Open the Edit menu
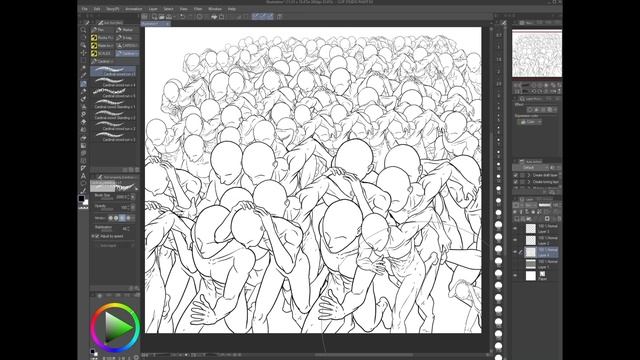Image resolution: width=640 pixels, height=360 pixels. click(97, 9)
